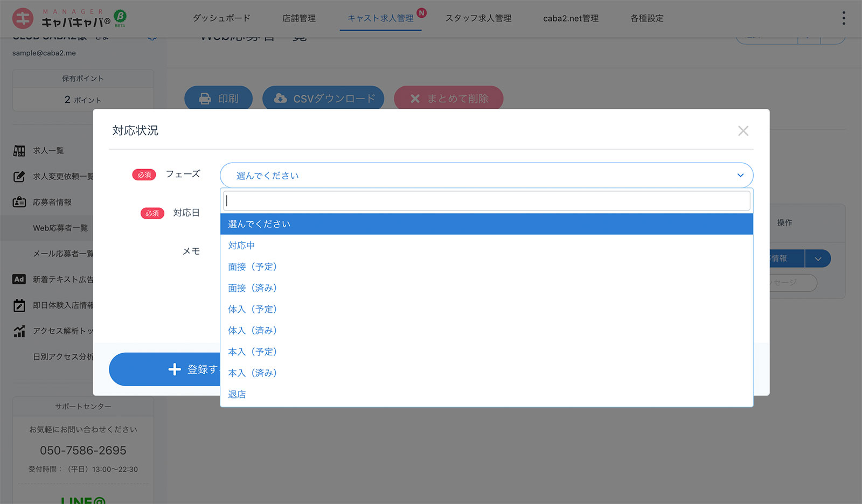862x504 pixels.
Task: Select 対応中 from the phase list
Action: (241, 246)
